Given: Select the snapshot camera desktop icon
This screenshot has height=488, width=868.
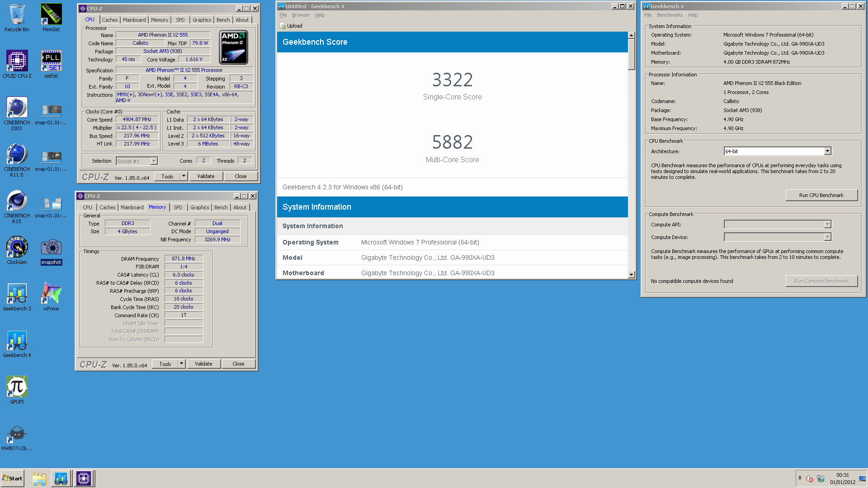Looking at the screenshot, I should click(51, 251).
